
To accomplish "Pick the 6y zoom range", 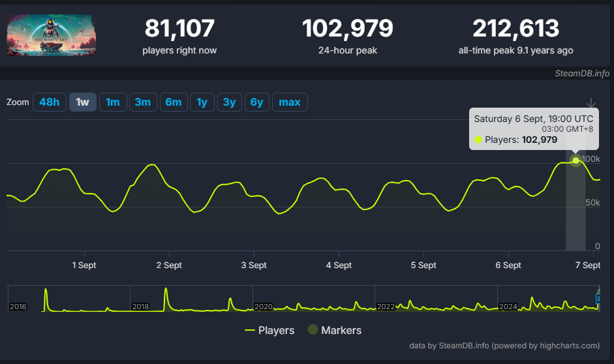I will coord(257,102).
